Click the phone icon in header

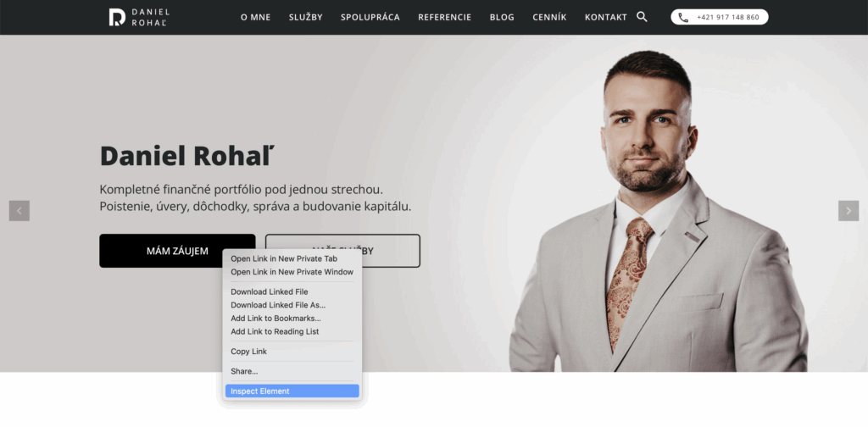[x=683, y=17]
